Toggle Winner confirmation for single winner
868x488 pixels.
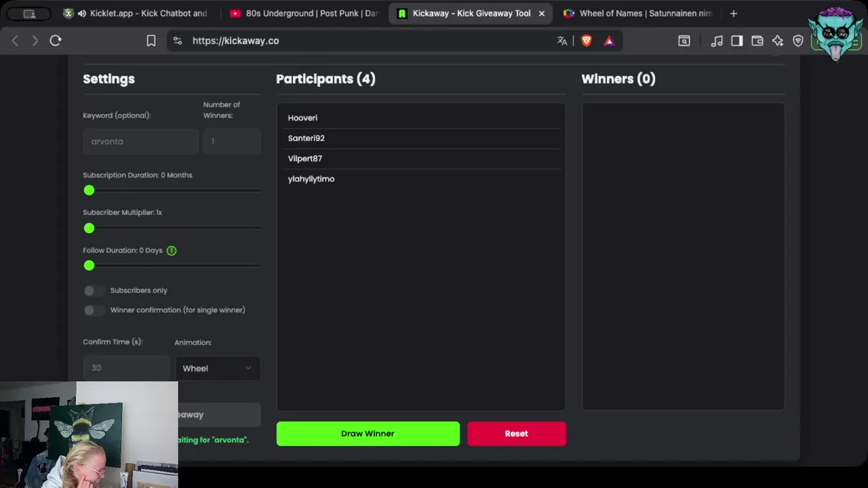click(x=94, y=310)
